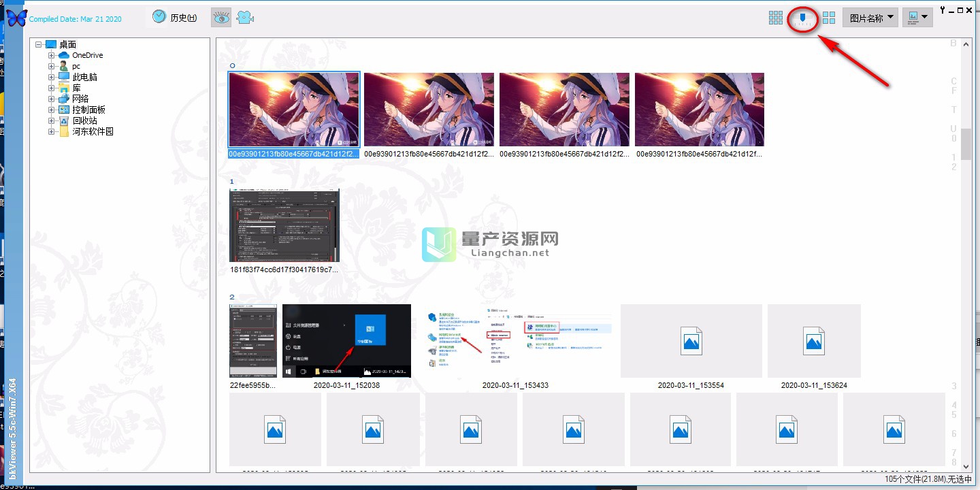
Task: Click the 此电脑 computer icon
Action: [x=64, y=77]
